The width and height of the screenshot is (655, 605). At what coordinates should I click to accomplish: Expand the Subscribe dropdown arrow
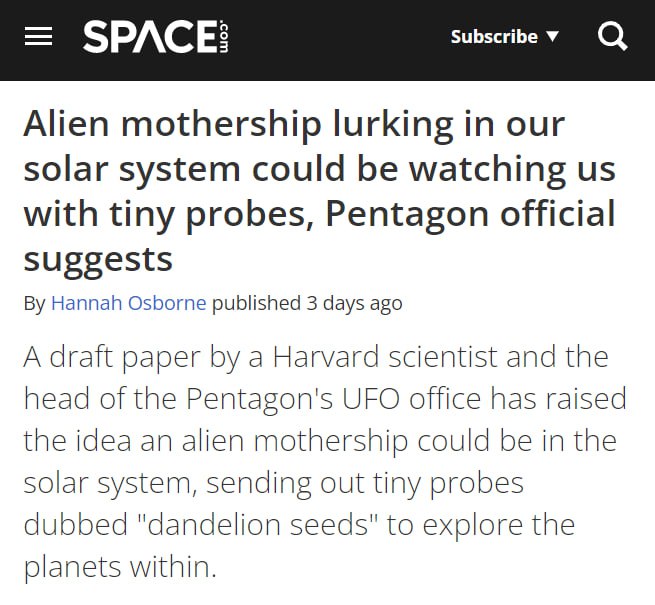(x=553, y=36)
